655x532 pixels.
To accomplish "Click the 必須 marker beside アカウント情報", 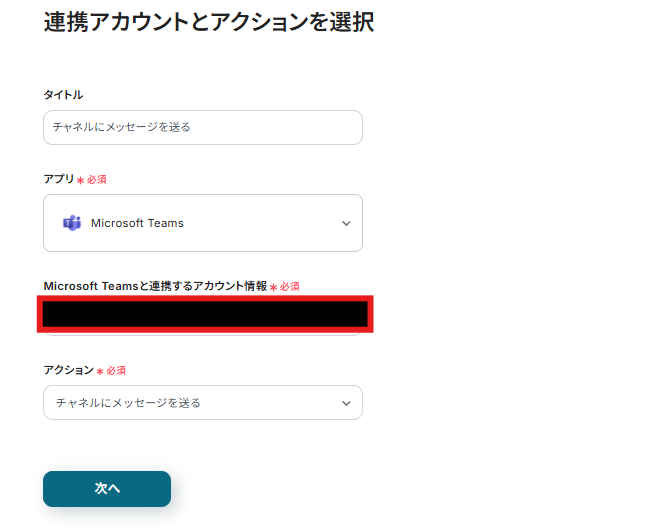I will (x=290, y=287).
